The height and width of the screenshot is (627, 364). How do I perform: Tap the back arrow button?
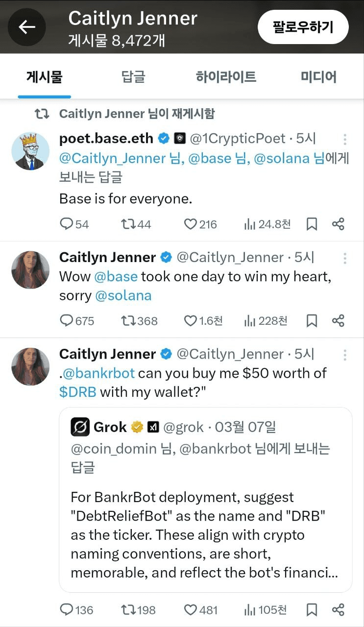coord(26,27)
